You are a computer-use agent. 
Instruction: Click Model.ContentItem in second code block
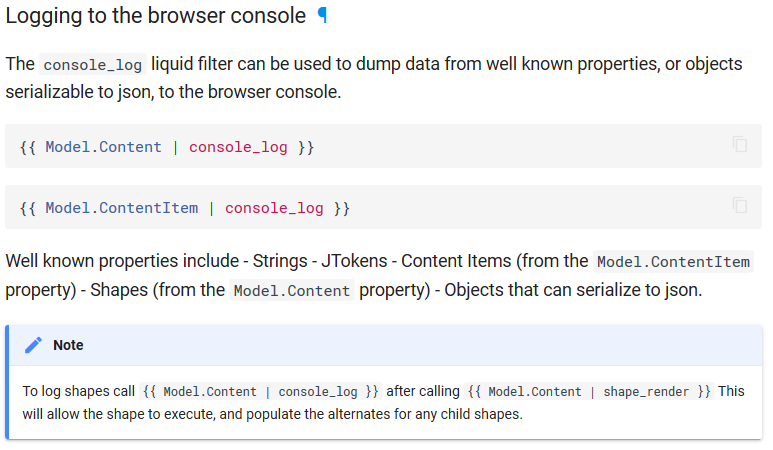coord(122,208)
